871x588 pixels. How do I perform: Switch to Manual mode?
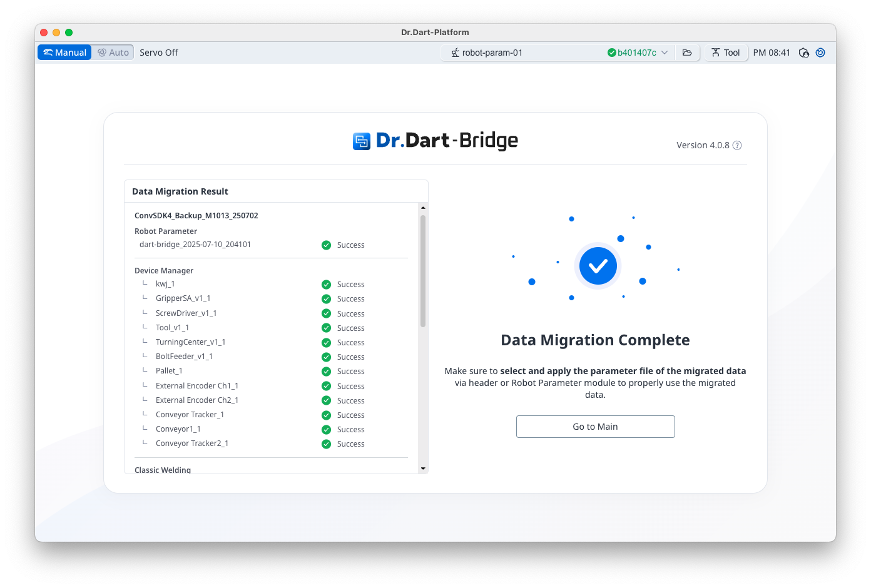click(65, 53)
